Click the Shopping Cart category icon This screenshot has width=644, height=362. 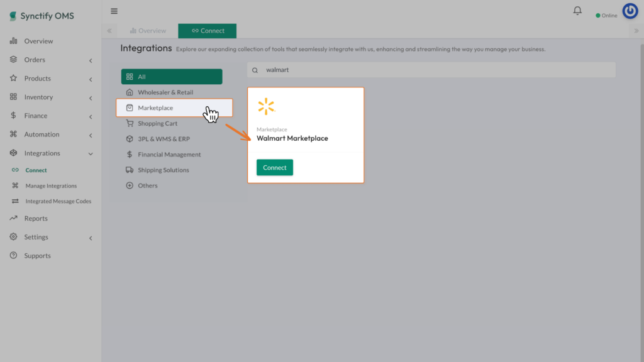click(130, 123)
